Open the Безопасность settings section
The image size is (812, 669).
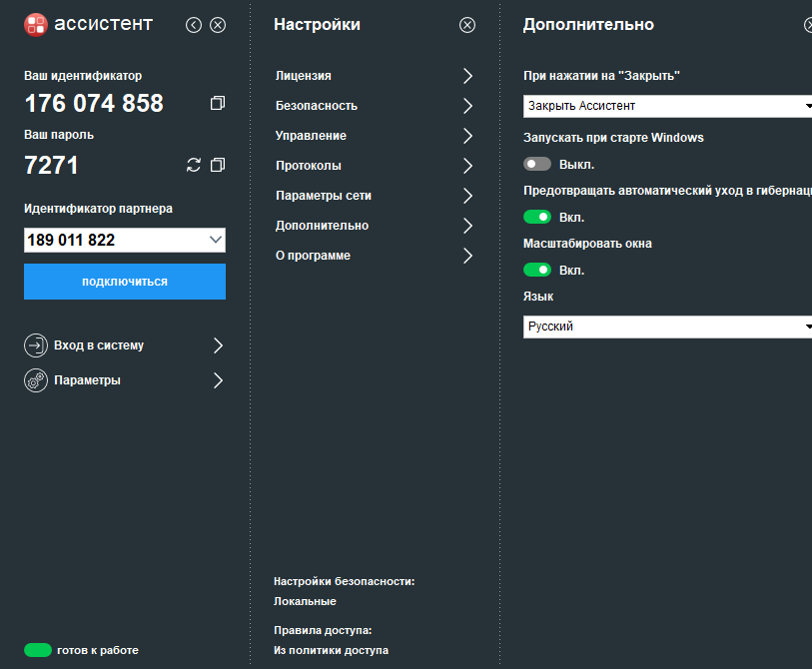click(370, 105)
